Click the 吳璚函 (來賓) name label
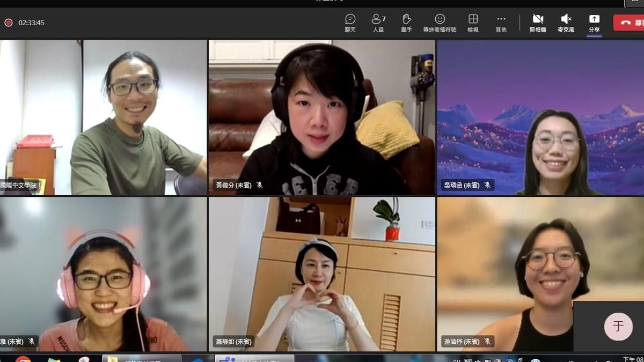The height and width of the screenshot is (362, 644). (x=462, y=185)
